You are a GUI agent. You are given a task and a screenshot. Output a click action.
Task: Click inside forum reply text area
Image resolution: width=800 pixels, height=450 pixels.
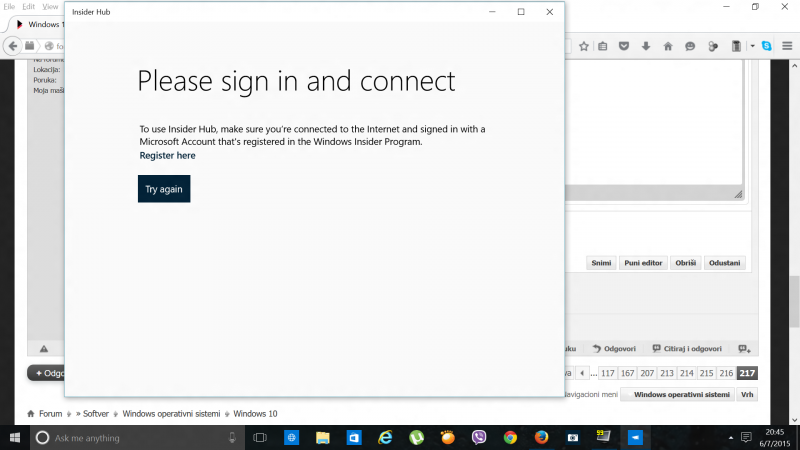(654, 122)
